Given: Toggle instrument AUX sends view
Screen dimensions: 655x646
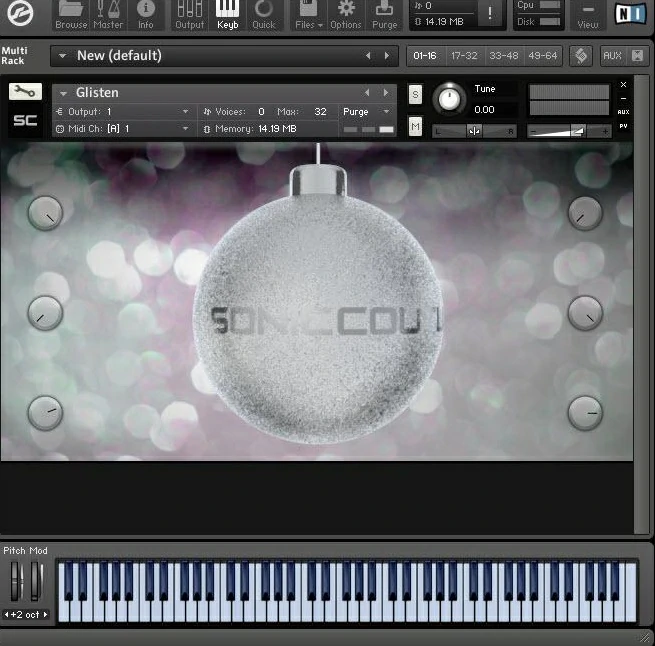Looking at the screenshot, I should (x=623, y=112).
